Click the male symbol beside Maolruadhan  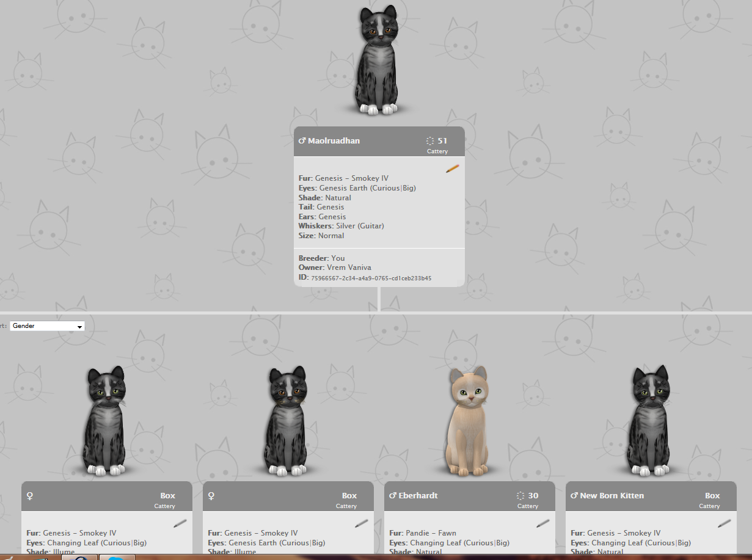click(302, 141)
